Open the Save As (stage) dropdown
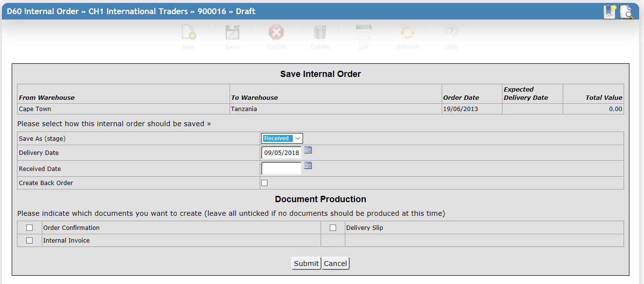The height and width of the screenshot is (284, 644). point(282,138)
